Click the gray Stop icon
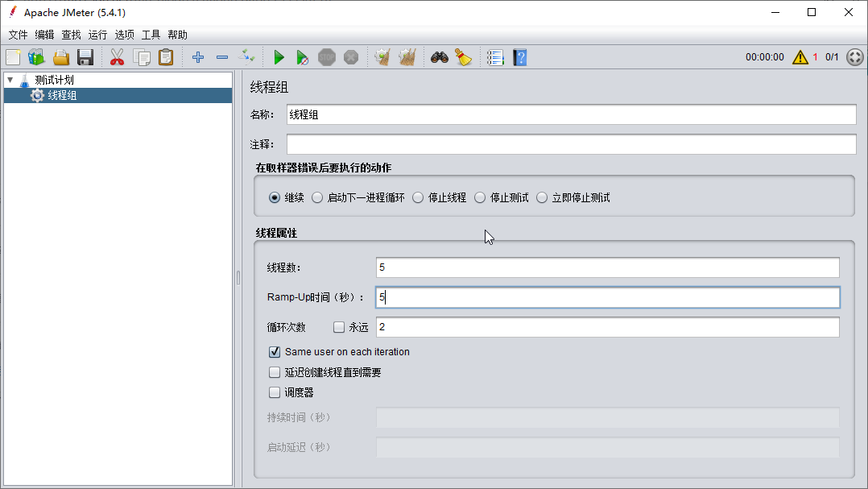The width and height of the screenshot is (868, 489). pos(327,57)
